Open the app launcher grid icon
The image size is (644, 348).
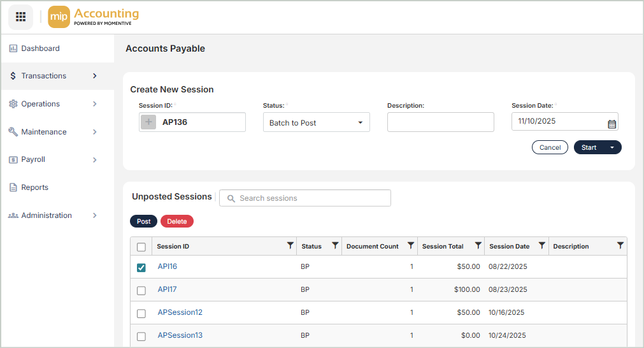[20, 17]
